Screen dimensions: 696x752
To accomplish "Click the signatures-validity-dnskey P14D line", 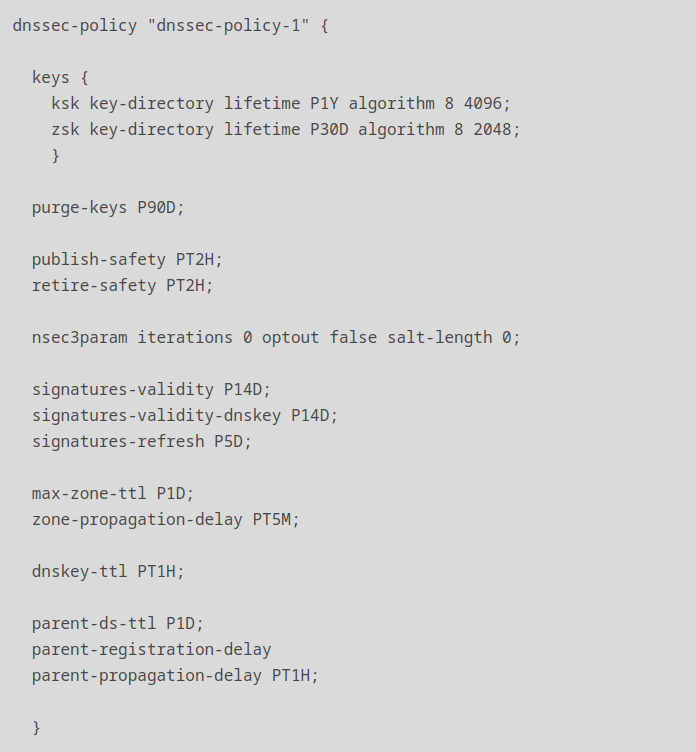I will point(185,415).
